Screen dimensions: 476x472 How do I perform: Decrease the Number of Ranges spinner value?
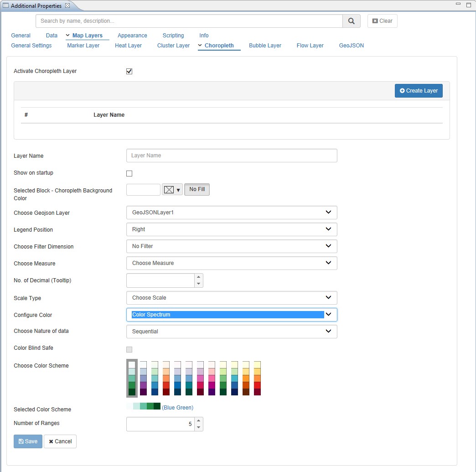[x=198, y=427]
